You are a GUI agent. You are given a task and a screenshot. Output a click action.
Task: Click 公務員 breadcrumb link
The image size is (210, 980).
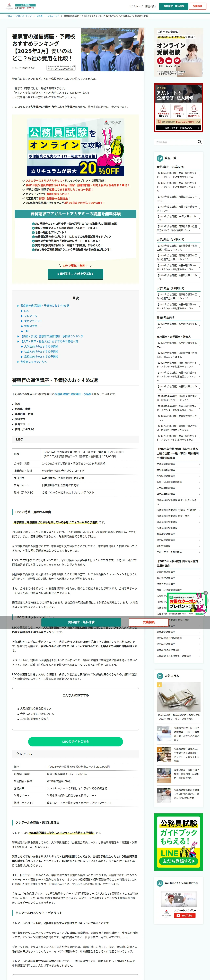click(39, 16)
